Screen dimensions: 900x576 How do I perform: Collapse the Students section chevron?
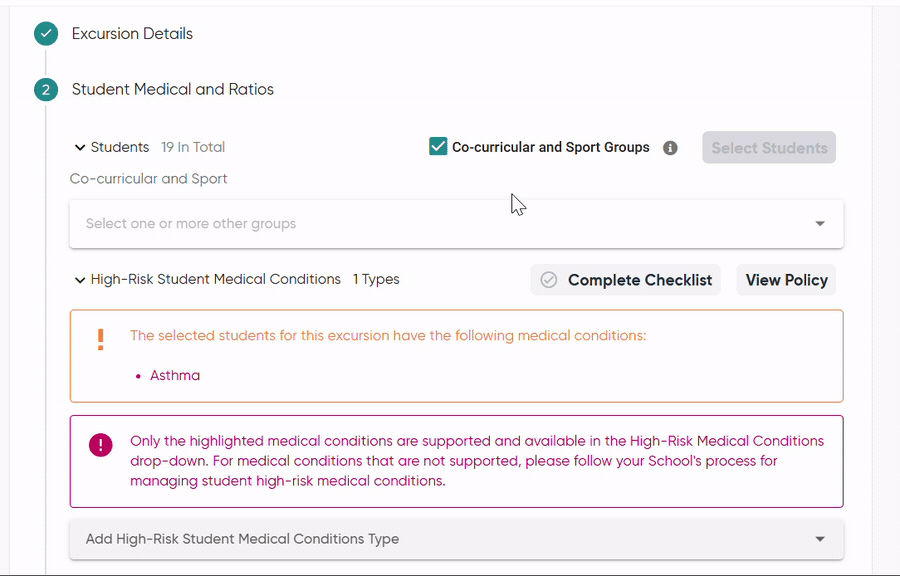(x=80, y=147)
